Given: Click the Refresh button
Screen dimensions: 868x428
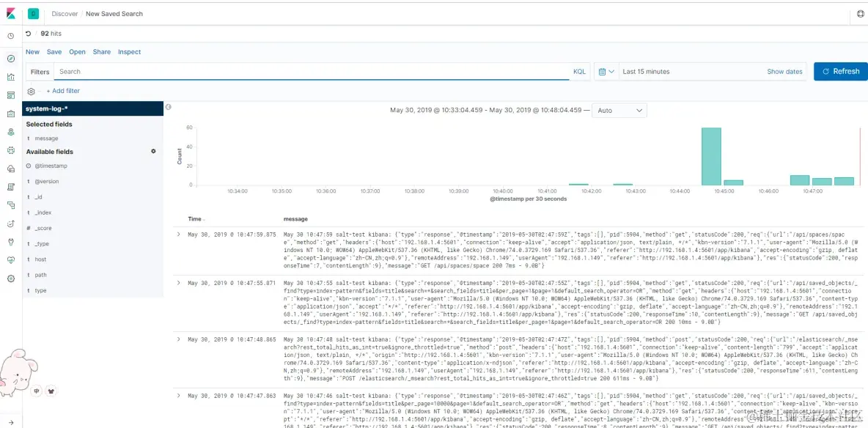Looking at the screenshot, I should (x=841, y=71).
